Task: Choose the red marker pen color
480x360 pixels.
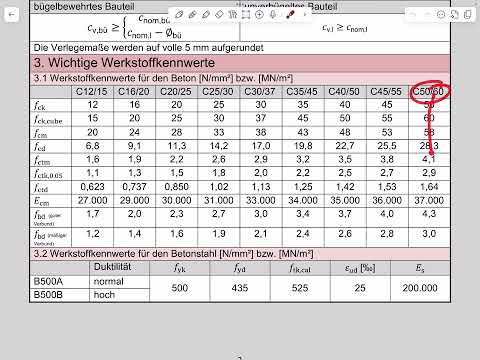Action: click(290, 15)
